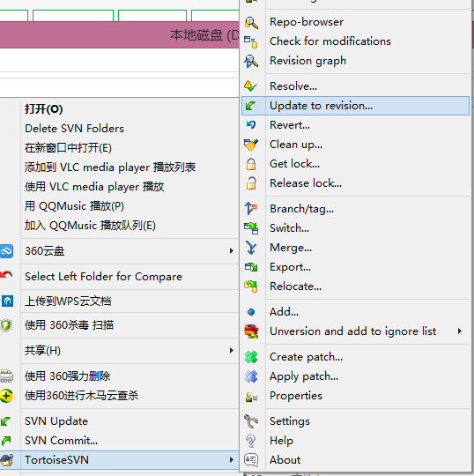Select Relocate... entry
474x476 pixels.
(x=355, y=286)
